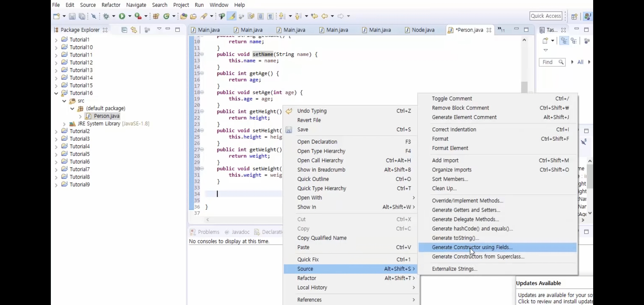The width and height of the screenshot is (644, 305).
Task: Click the Open Type icon
Action: pyautogui.click(x=184, y=16)
